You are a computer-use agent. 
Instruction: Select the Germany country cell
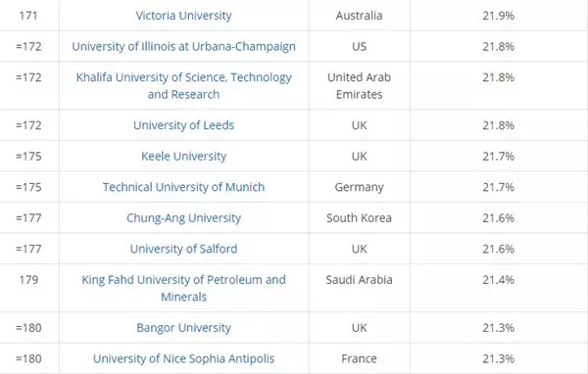click(360, 187)
